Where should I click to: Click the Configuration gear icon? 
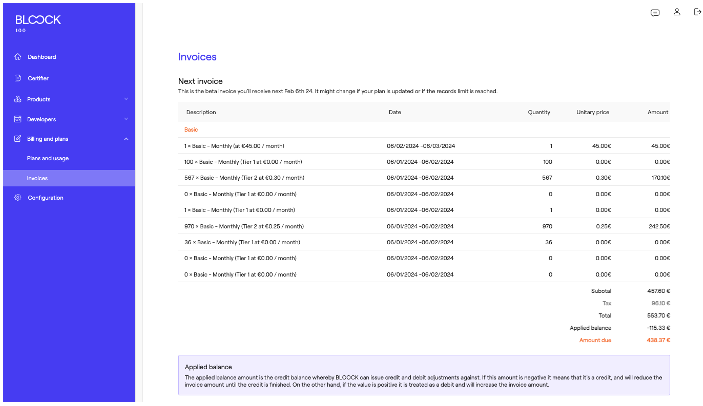click(18, 198)
